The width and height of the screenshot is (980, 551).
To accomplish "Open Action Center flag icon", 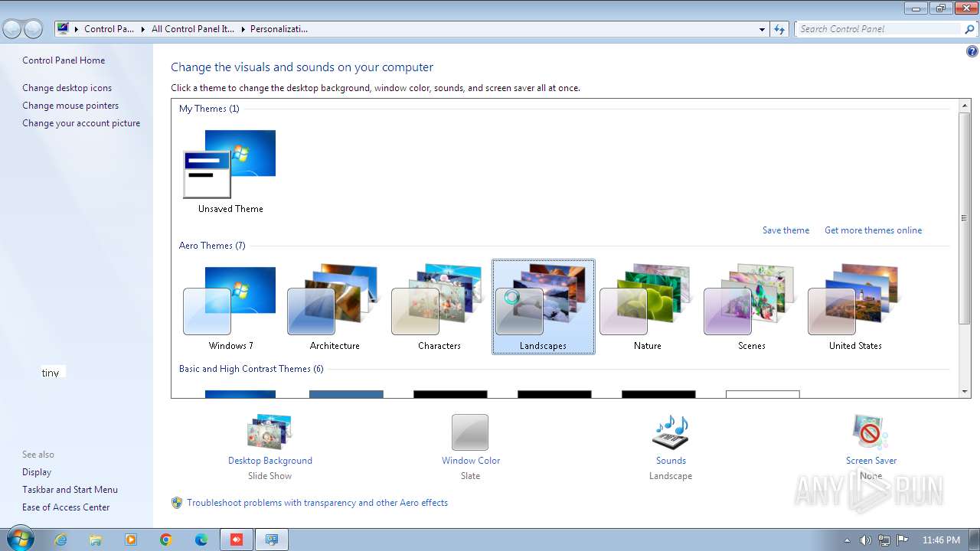I will [903, 540].
